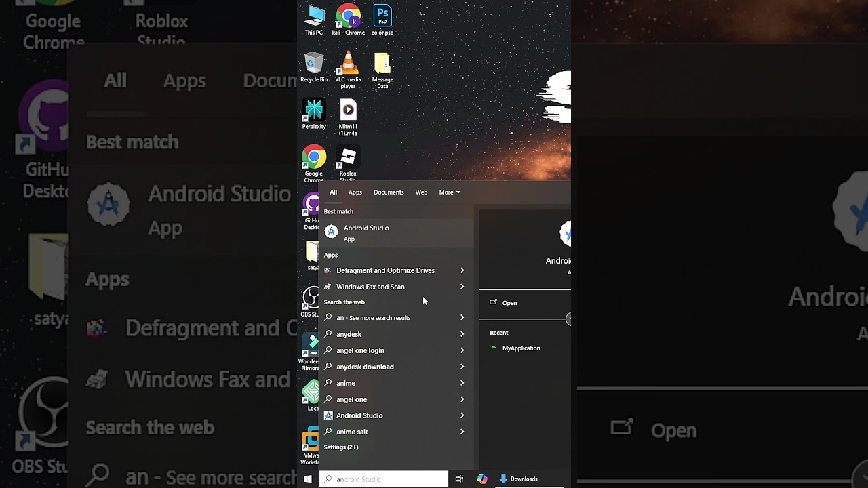Launch Android Studio best match result
868x488 pixels.
pos(397,233)
